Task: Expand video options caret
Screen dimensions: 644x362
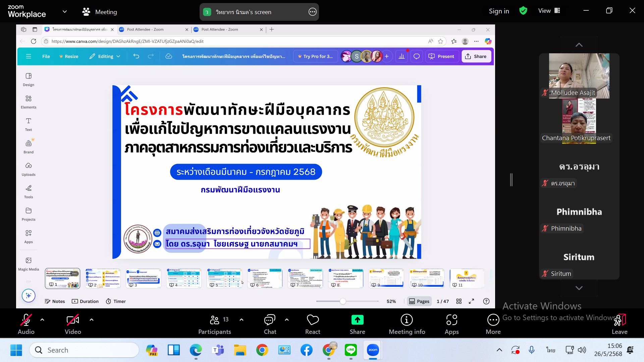Action: [x=91, y=320]
